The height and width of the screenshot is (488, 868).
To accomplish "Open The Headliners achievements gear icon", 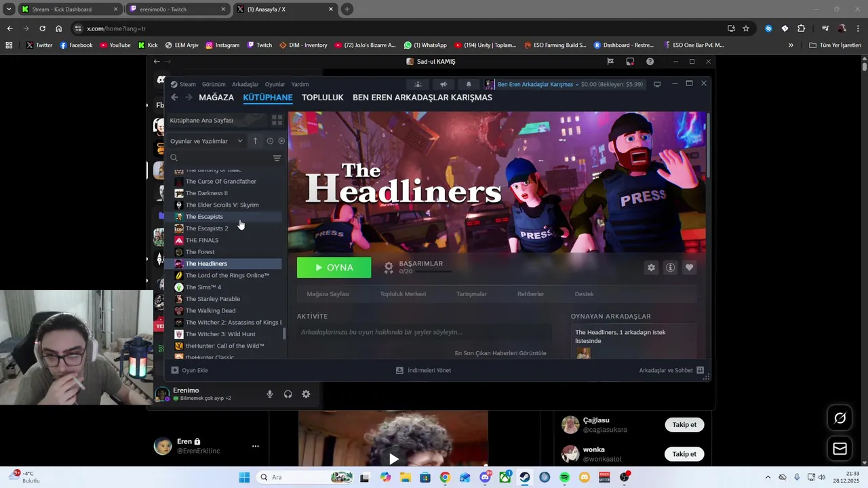I will tap(389, 267).
